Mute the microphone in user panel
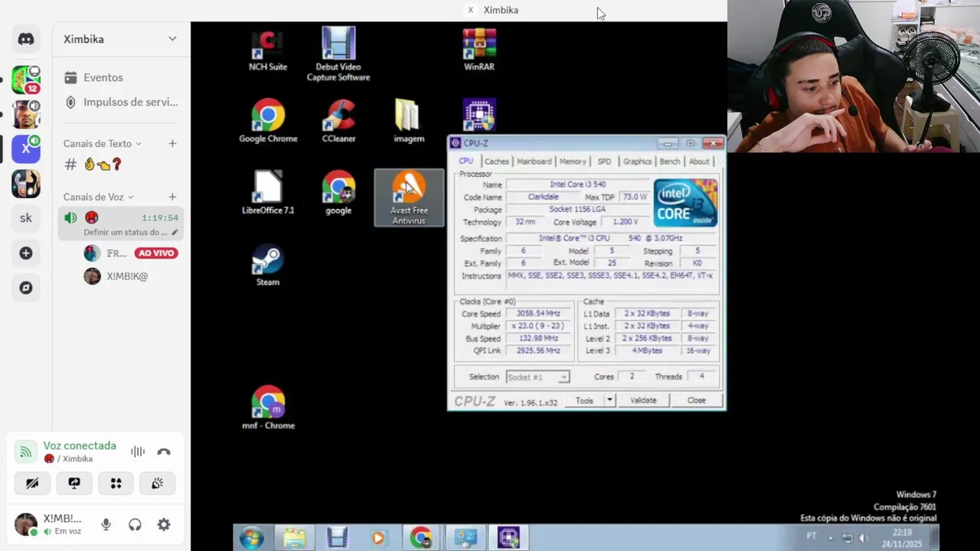 [x=106, y=525]
